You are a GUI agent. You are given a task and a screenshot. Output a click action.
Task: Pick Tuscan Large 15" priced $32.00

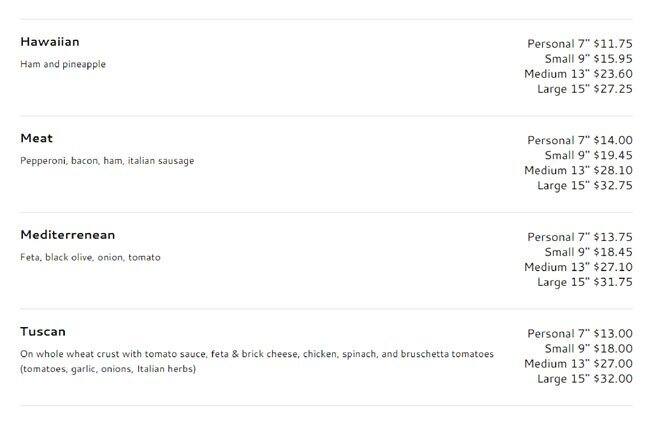point(584,379)
